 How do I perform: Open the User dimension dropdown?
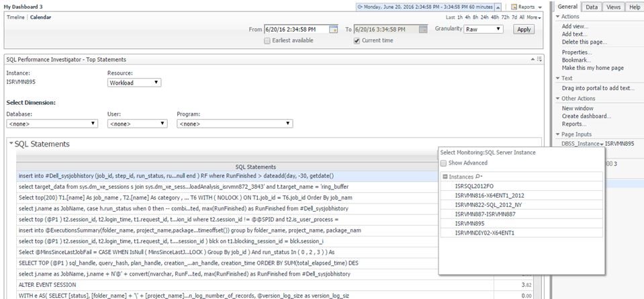(x=138, y=124)
